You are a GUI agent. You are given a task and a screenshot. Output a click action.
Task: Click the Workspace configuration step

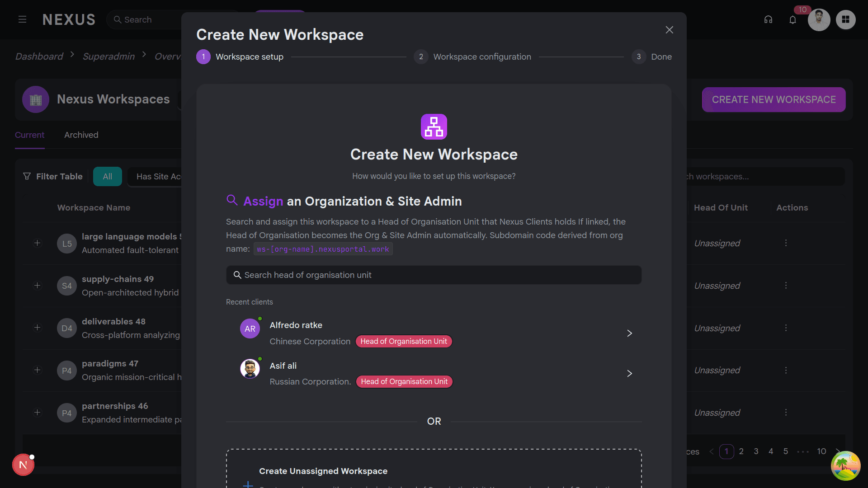coord(472,57)
